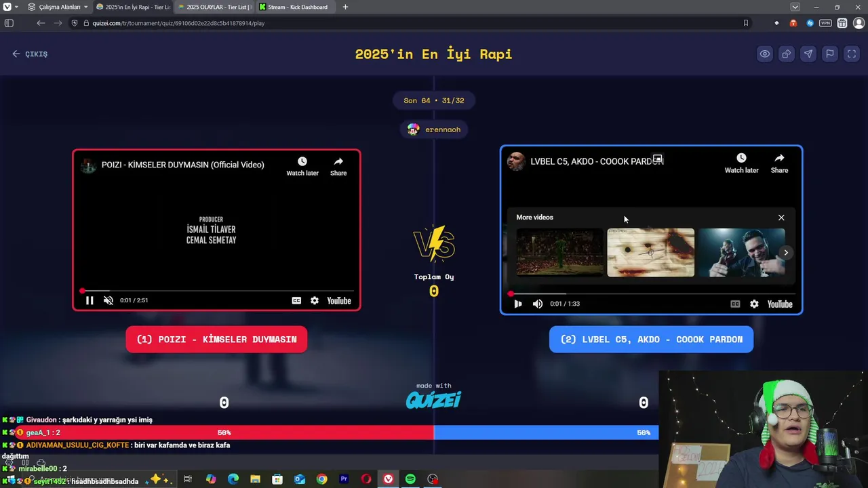Screen dimensions: 868x488
Task: Toggle the browser side panel
Action: click(x=9, y=23)
